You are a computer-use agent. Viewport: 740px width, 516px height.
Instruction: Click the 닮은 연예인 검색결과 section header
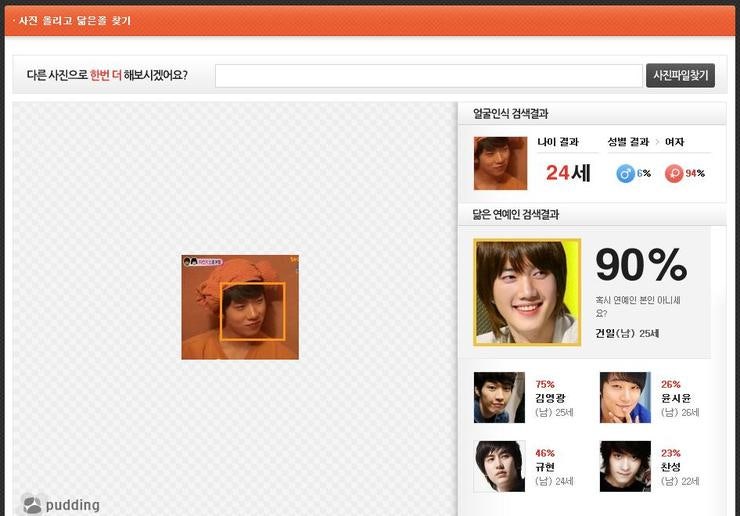(515, 214)
